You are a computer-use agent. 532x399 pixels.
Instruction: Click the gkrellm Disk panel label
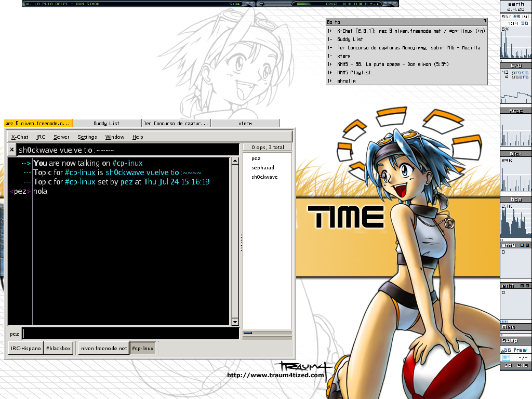[516, 154]
